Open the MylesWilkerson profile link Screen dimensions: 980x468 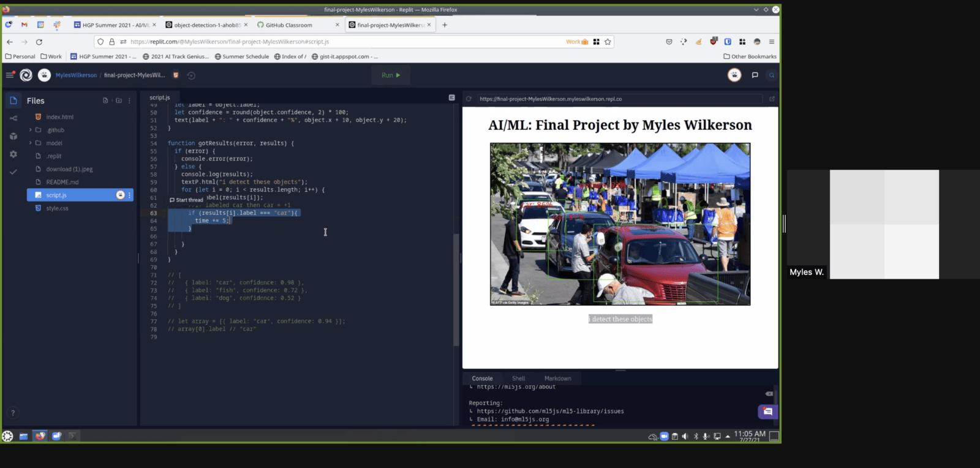point(76,75)
